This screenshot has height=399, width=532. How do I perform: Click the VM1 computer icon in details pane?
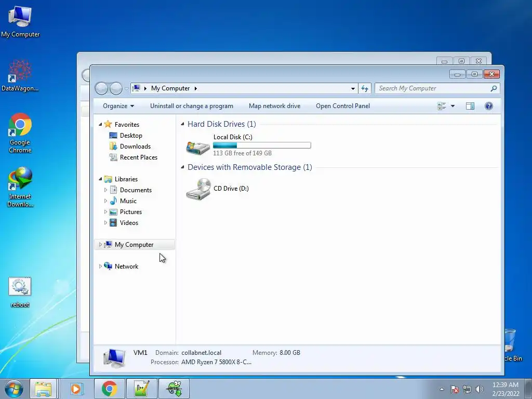pos(114,358)
